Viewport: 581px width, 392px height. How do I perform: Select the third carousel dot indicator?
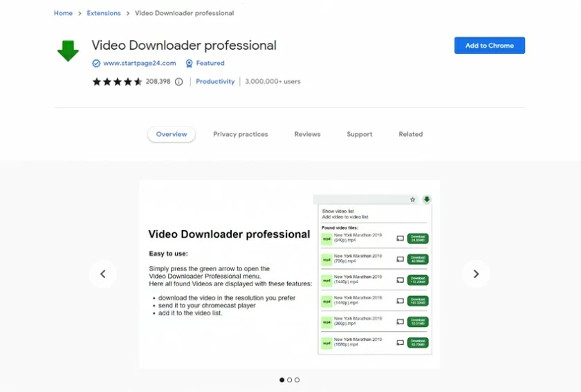pyautogui.click(x=297, y=380)
